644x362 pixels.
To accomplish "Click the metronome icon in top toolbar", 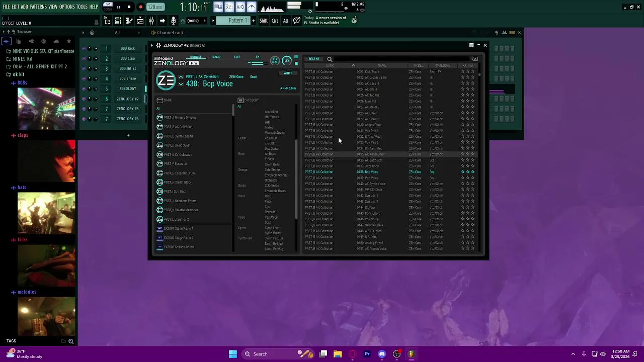I will [x=251, y=7].
